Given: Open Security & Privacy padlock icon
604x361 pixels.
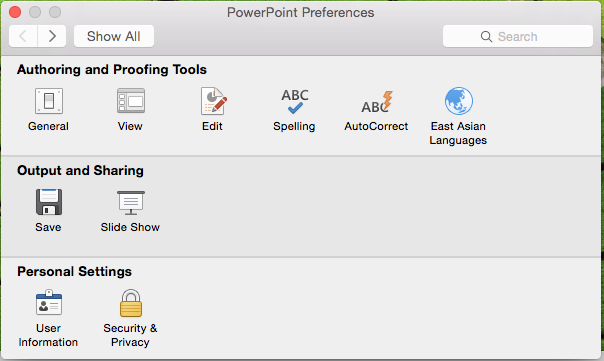Looking at the screenshot, I should click(x=131, y=303).
